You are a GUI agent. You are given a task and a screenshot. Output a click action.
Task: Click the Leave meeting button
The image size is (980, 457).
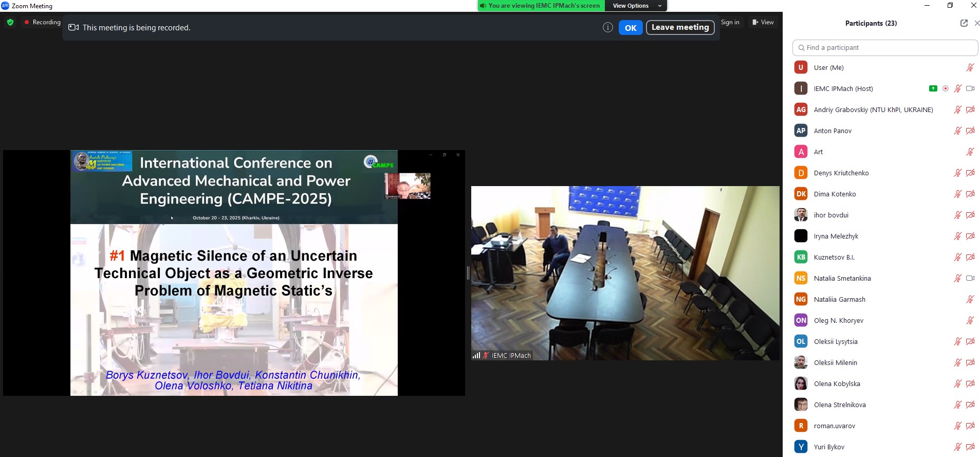pos(680,28)
